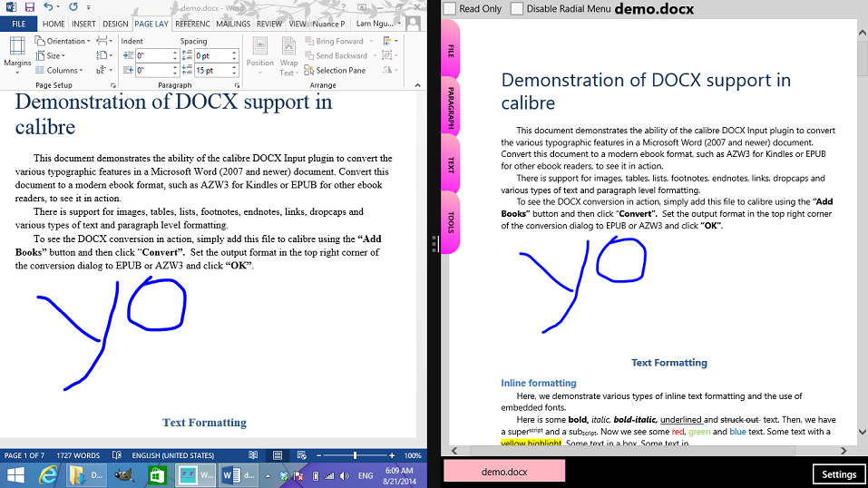868x488 pixels.
Task: Switch to Print Layout view
Action: point(278,455)
